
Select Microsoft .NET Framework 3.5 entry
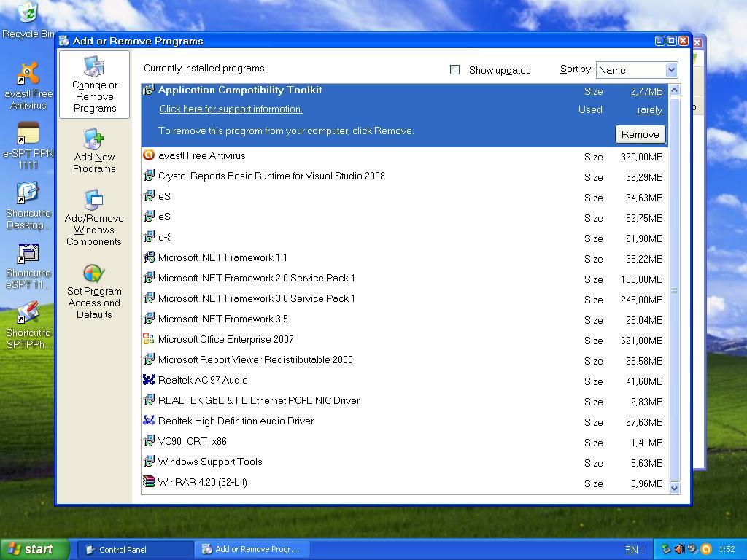[223, 319]
